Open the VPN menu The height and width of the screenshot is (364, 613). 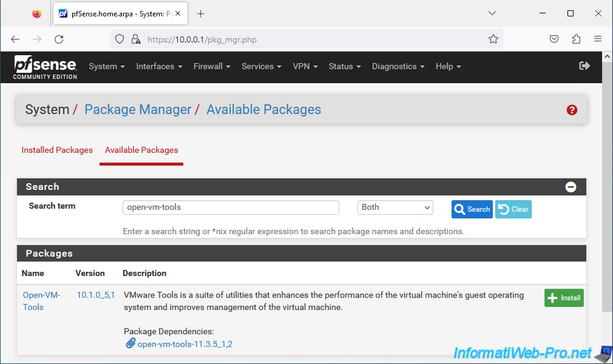coord(305,67)
